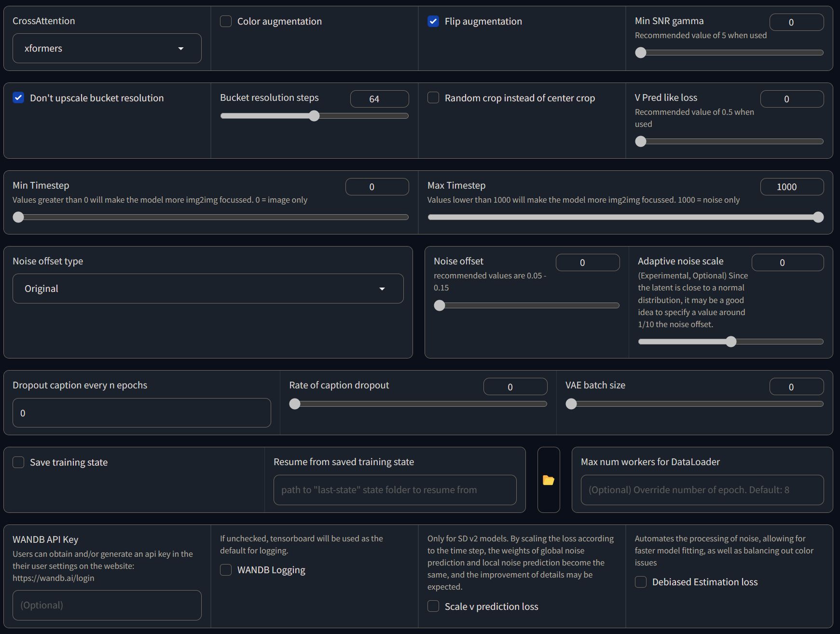Enable Color augmentation checkbox
Screen dimensions: 840x634
[226, 21]
